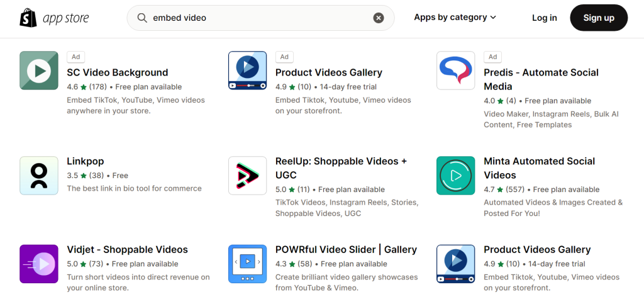Open ReelUp: Shoppable Videos + UGC title

[341, 168]
